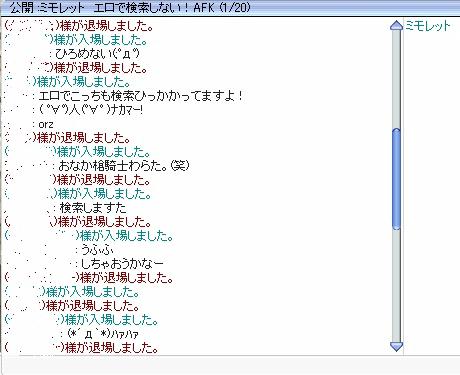Image resolution: width=460 pixels, height=375 pixels.
Task: Click the message 検索しますた
Action: (x=93, y=208)
